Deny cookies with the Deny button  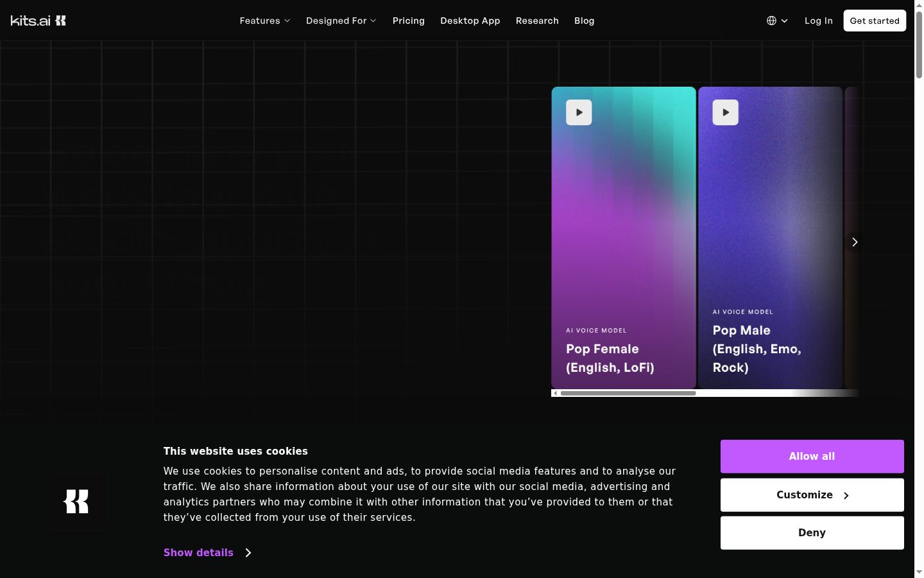point(812,533)
